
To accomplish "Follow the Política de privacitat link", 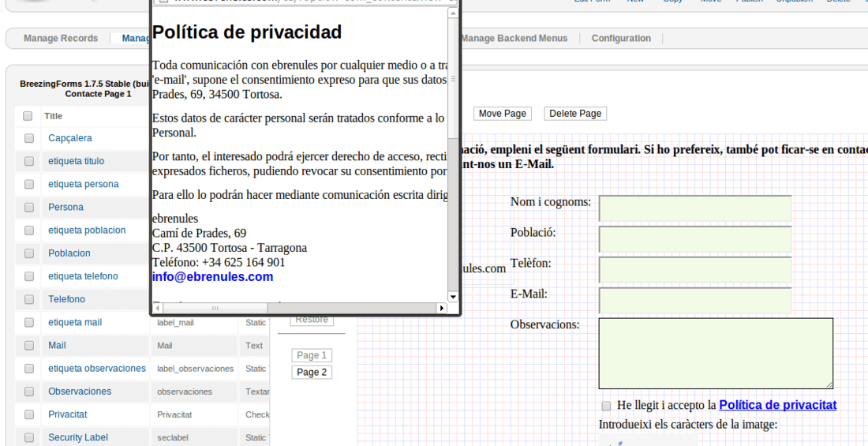I will 778,405.
